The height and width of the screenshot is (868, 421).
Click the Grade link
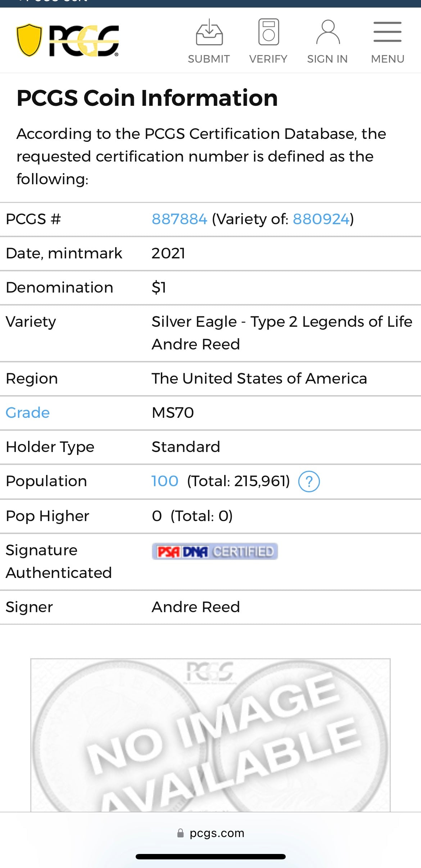(27, 413)
